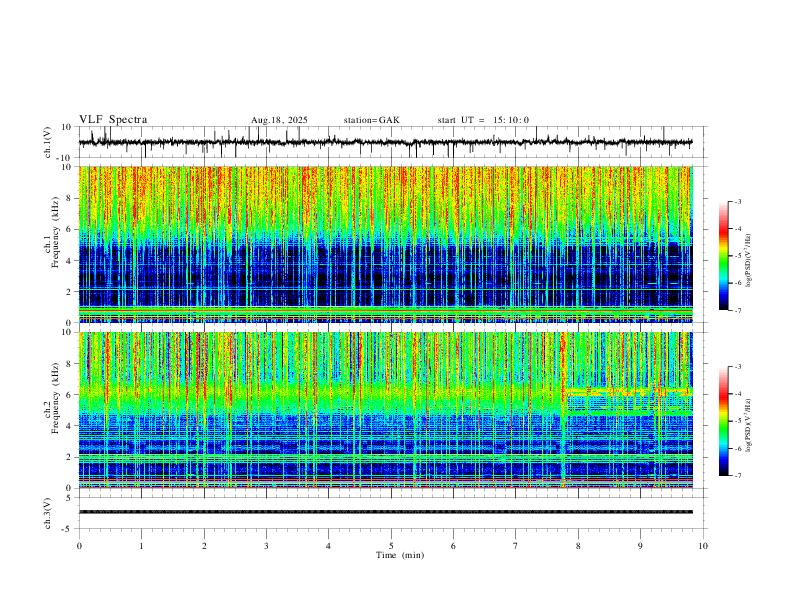Click the lower 'log(PSD)(V²/Hz)' colorbar label
Image resolution: width=792 pixels, height=612 pixels.
[748, 425]
